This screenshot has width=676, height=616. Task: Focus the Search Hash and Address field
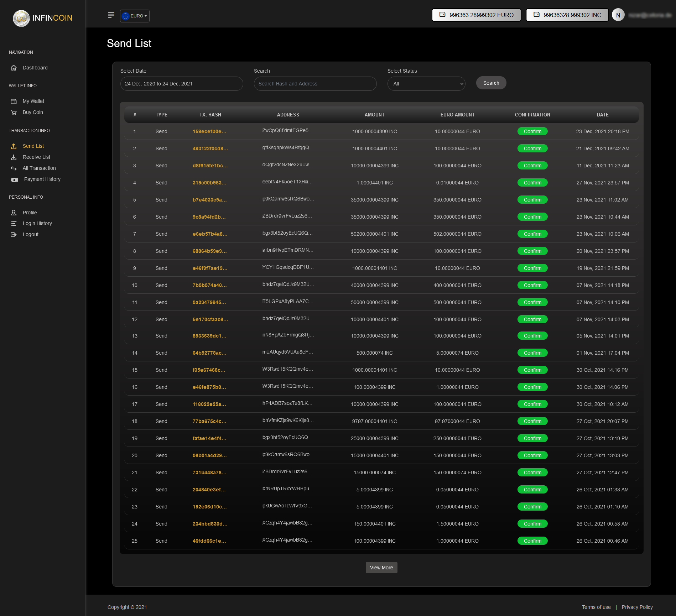click(315, 84)
